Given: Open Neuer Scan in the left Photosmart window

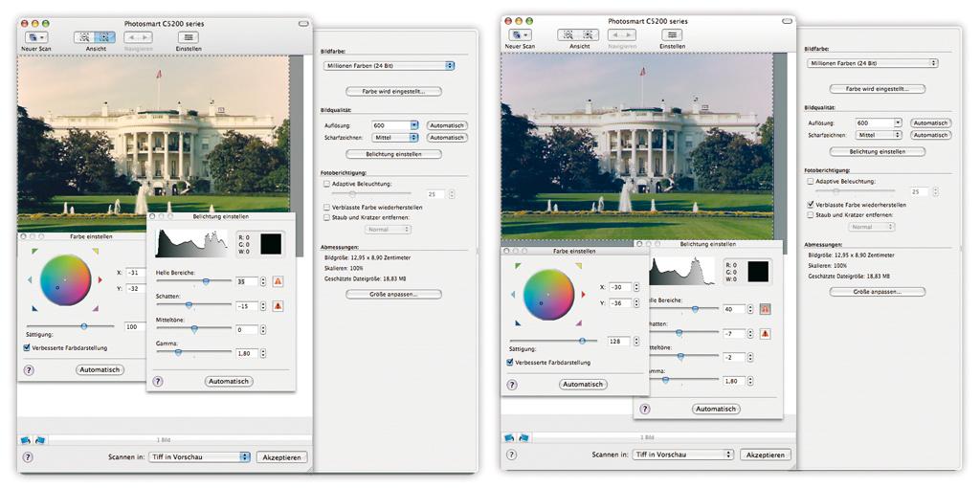Looking at the screenshot, I should [37, 37].
